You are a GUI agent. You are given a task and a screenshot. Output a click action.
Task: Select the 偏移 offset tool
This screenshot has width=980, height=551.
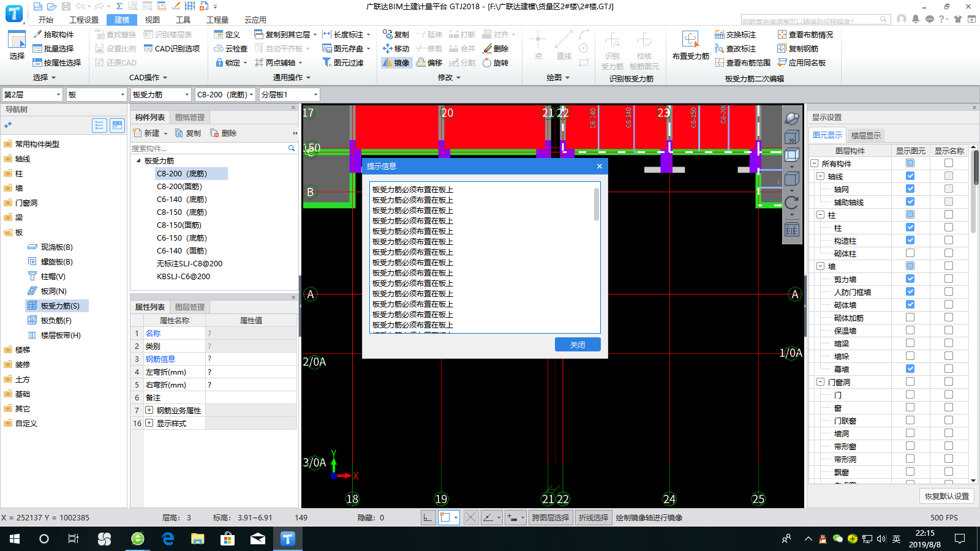[429, 62]
